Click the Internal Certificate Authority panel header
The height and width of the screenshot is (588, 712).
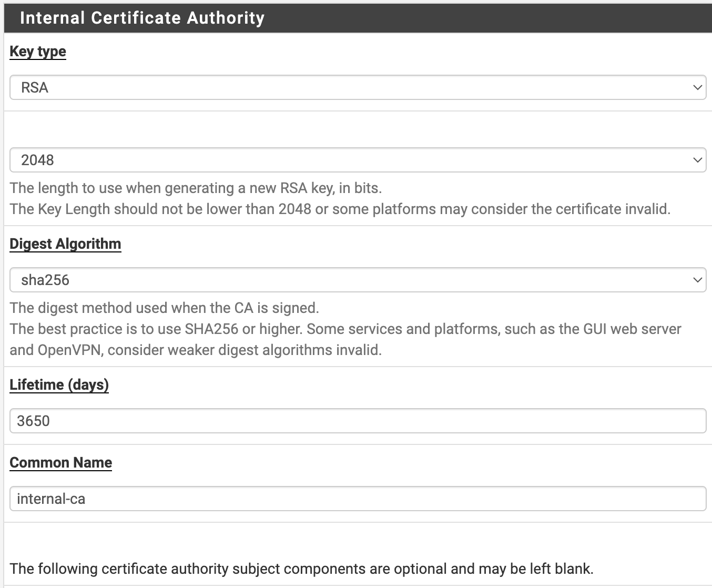click(142, 18)
